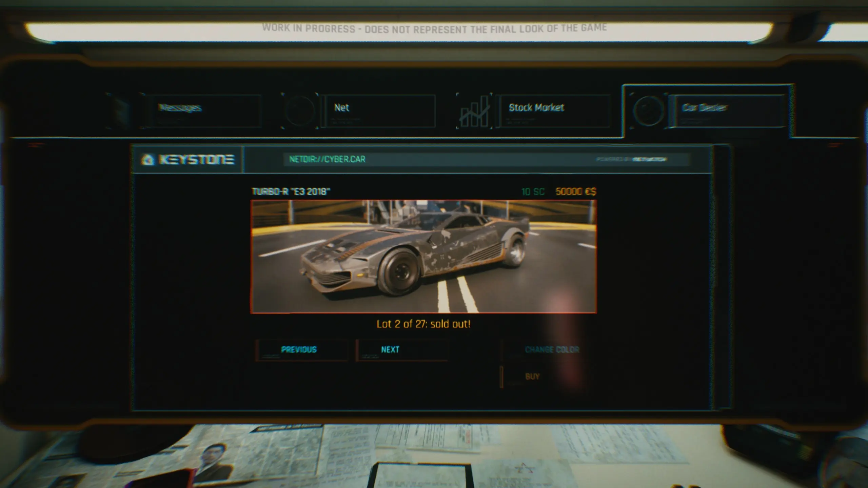Click the KEYSTONE browser name text
This screenshot has height=488, width=868.
[x=197, y=159]
